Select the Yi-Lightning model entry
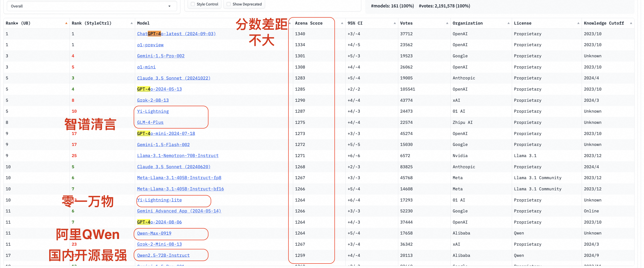 tap(153, 111)
